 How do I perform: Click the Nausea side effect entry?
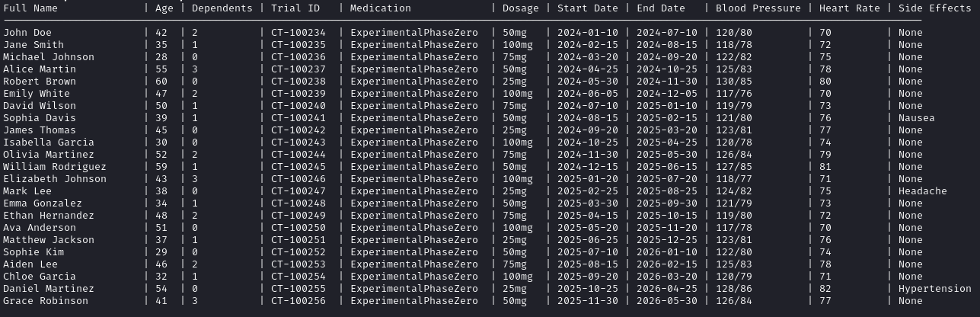(917, 118)
